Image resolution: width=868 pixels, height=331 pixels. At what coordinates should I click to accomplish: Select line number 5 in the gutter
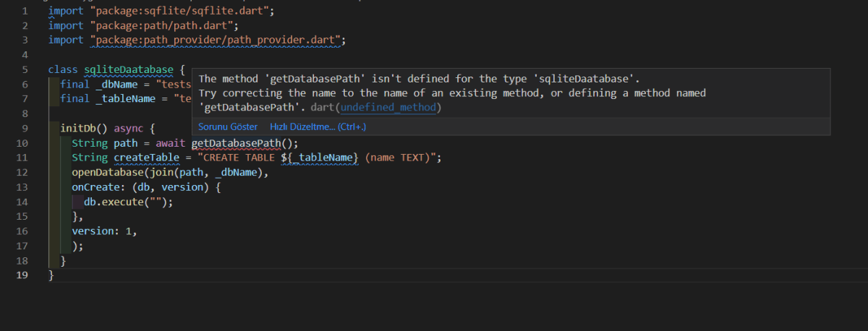pos(26,69)
